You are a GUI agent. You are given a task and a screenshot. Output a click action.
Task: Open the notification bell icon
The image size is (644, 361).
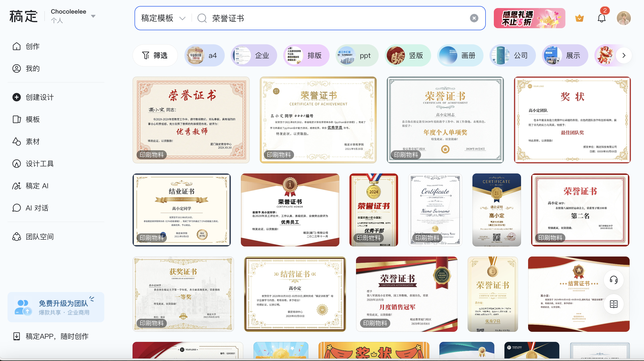tap(601, 18)
